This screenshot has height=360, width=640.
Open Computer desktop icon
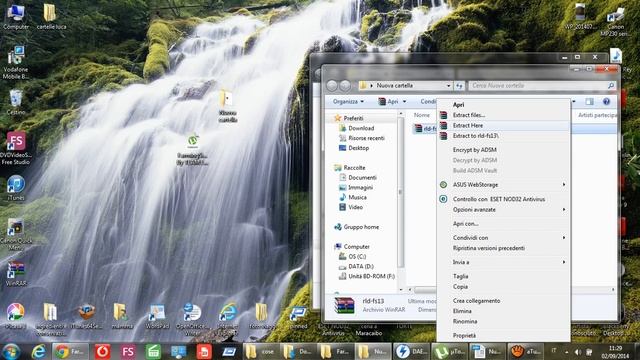coord(16,18)
